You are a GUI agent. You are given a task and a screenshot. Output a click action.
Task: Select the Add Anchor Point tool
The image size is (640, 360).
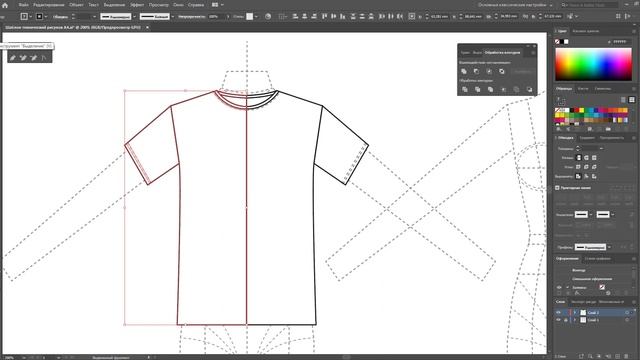[23, 58]
